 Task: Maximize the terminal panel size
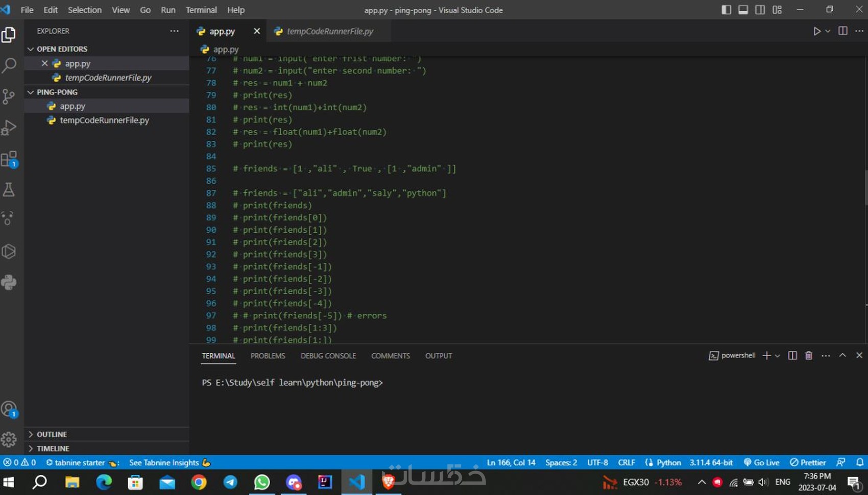[x=842, y=356]
